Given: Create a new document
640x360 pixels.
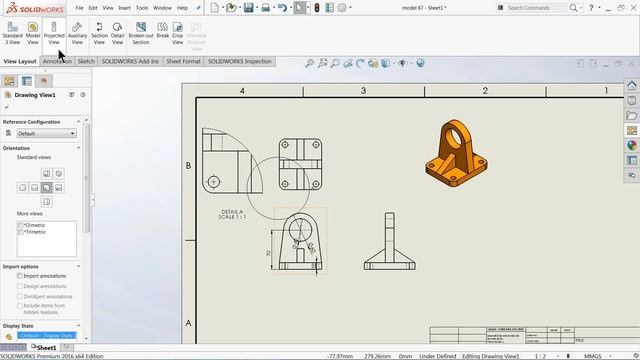Looking at the screenshot, I should [x=215, y=7].
